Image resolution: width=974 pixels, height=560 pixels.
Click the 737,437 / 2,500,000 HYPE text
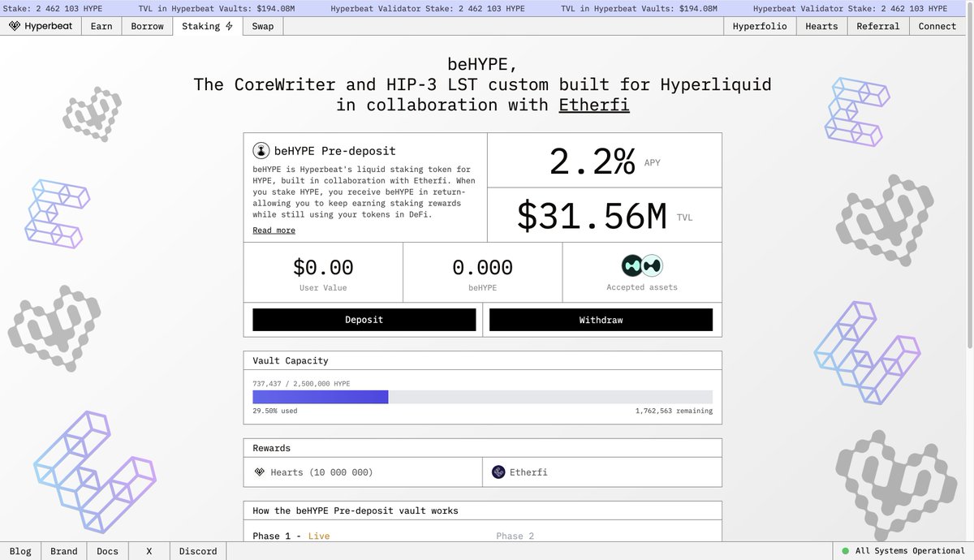[301, 383]
